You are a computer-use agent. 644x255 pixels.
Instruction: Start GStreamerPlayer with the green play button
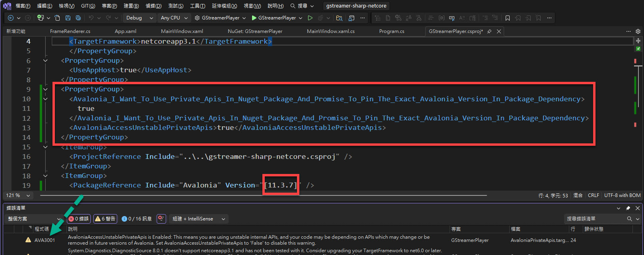254,18
